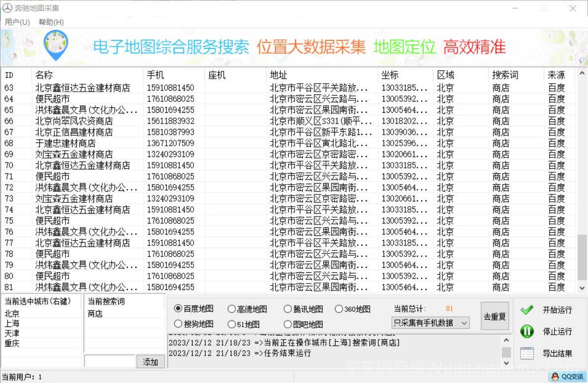
Task: Click the keyword input field beside 添加
Action: click(x=109, y=361)
